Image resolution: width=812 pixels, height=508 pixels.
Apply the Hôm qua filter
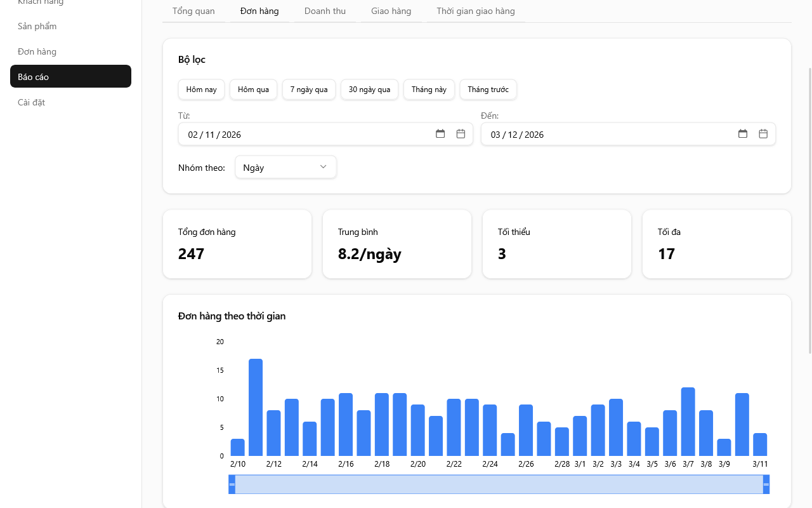coord(253,90)
